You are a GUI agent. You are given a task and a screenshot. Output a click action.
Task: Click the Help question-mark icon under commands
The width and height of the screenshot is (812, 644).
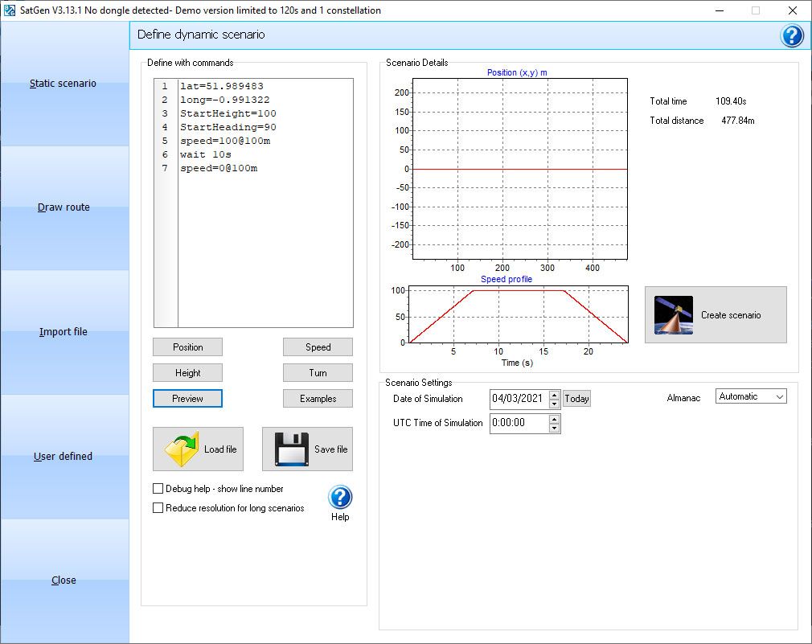pos(340,497)
